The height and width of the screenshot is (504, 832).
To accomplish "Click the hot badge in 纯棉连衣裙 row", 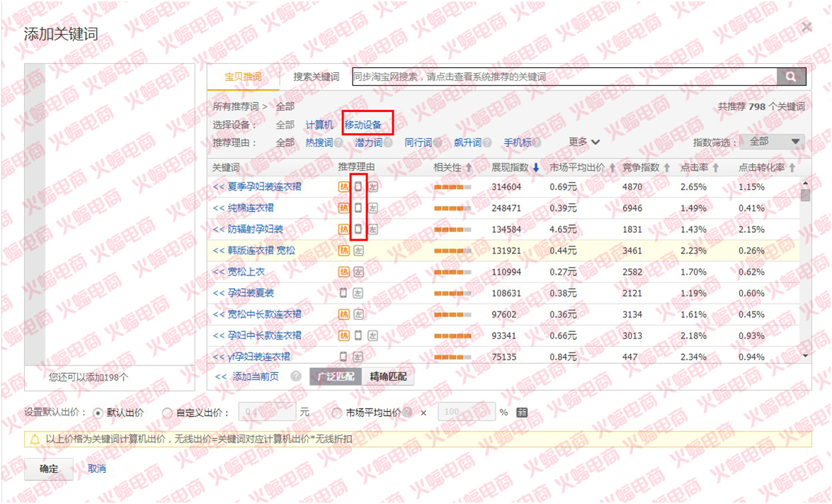I will pyautogui.click(x=344, y=208).
